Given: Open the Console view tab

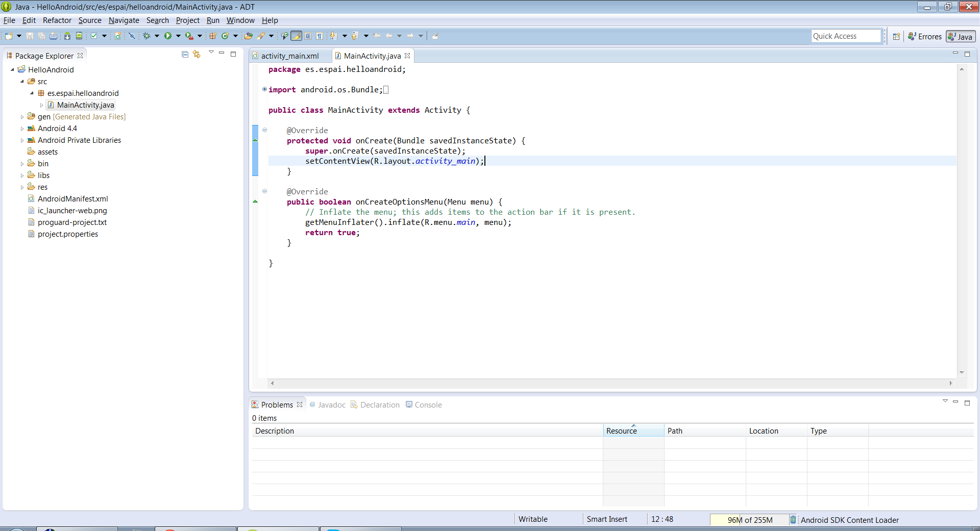Looking at the screenshot, I should coord(428,405).
